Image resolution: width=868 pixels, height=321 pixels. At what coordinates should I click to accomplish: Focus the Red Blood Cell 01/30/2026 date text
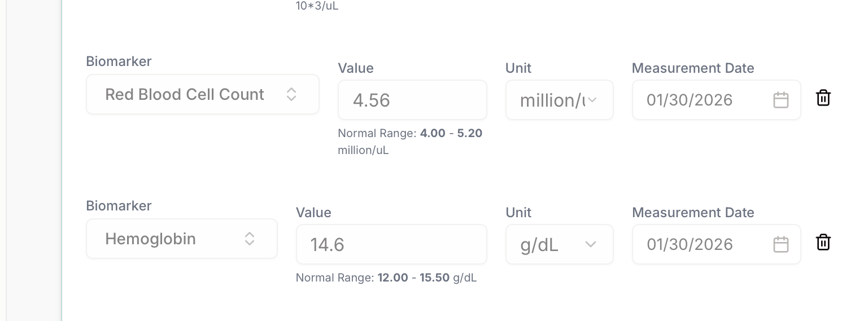690,100
